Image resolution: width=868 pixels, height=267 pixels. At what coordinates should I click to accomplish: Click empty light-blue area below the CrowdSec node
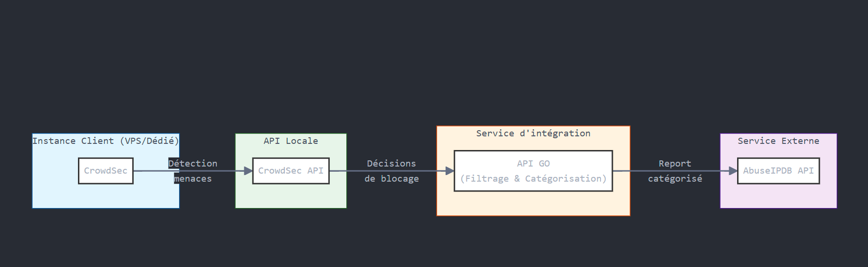point(105,196)
